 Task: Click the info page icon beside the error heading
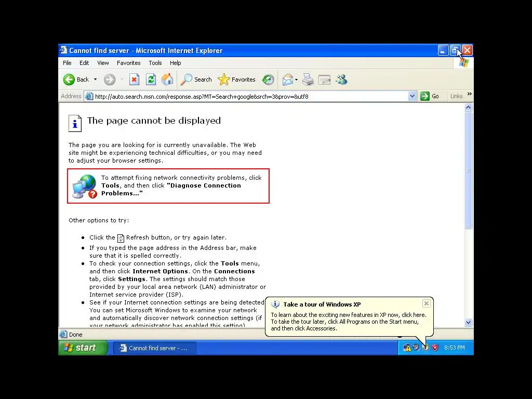tap(75, 123)
